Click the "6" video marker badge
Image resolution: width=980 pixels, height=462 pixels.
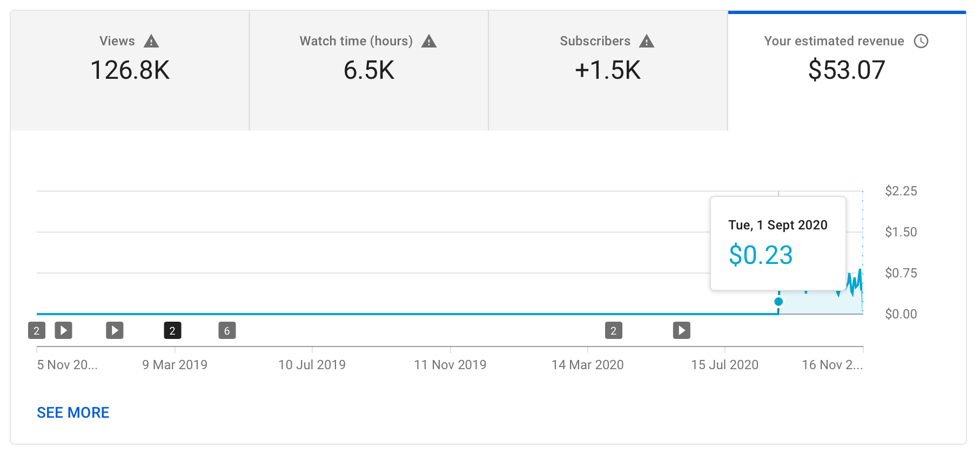tap(227, 330)
